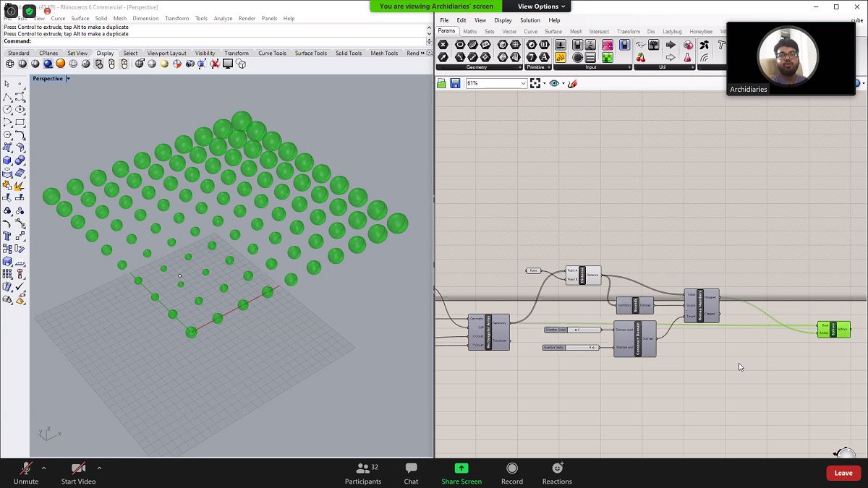Click into the Rhino Command input line

[217, 41]
